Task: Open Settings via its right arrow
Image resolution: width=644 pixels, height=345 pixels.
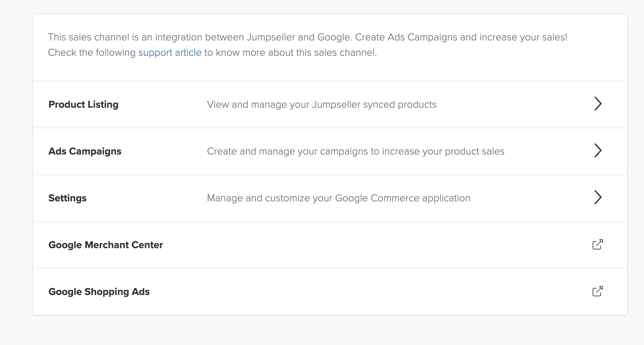Action: click(x=597, y=198)
